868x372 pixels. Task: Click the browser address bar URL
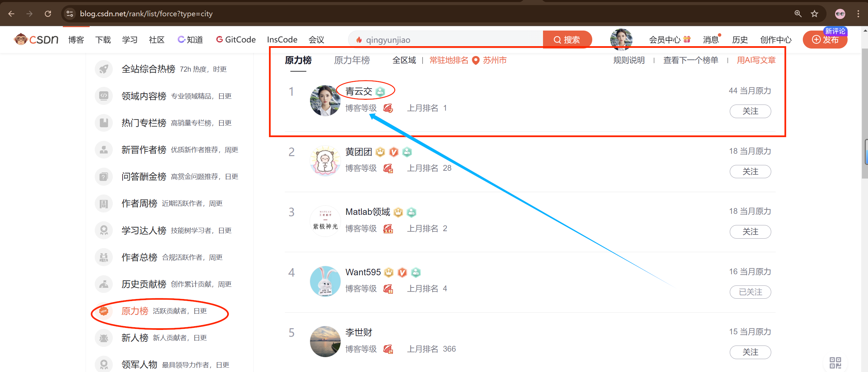click(146, 14)
